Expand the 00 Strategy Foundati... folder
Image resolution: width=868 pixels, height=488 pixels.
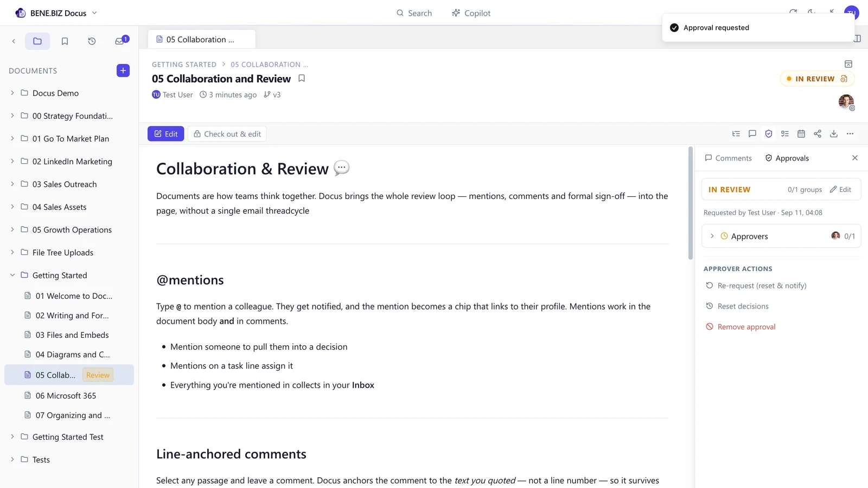click(x=12, y=116)
